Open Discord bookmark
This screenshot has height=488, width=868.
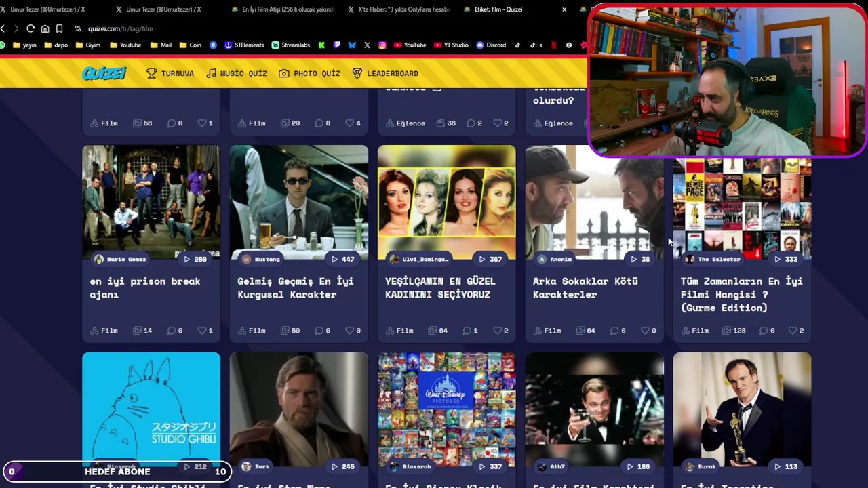491,45
